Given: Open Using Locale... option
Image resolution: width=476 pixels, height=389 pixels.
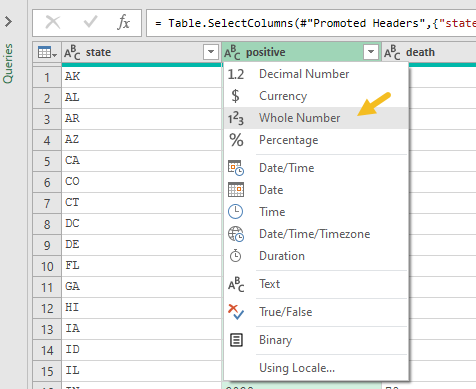Looking at the screenshot, I should [x=316, y=368].
